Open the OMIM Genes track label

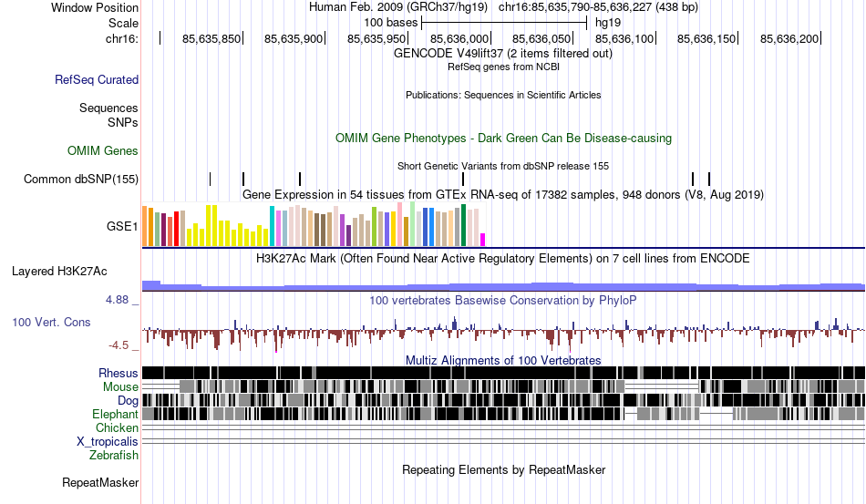103,150
